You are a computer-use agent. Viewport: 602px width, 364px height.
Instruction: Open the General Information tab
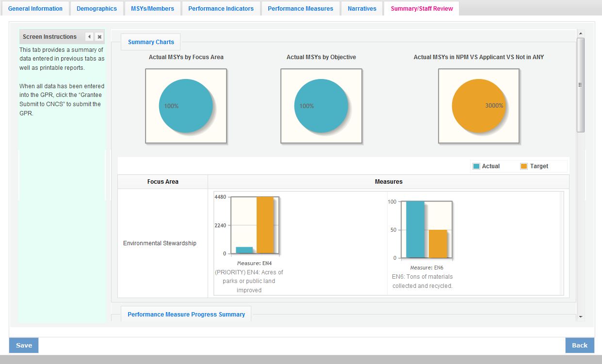(35, 8)
